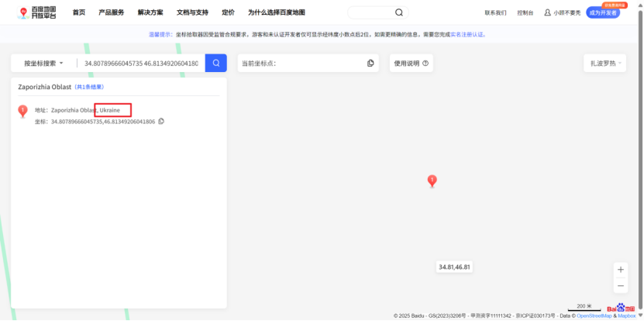Click the coordinate search input field
This screenshot has width=644, height=321.
point(141,63)
